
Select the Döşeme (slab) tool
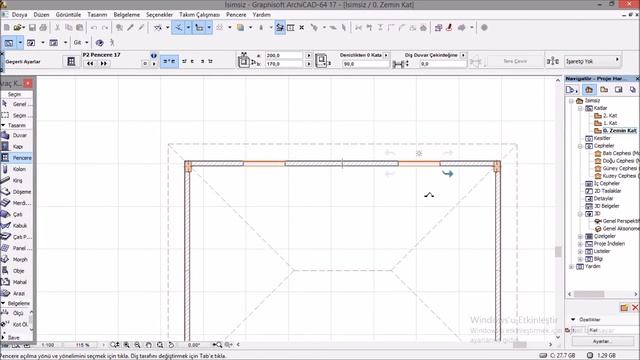(16, 191)
